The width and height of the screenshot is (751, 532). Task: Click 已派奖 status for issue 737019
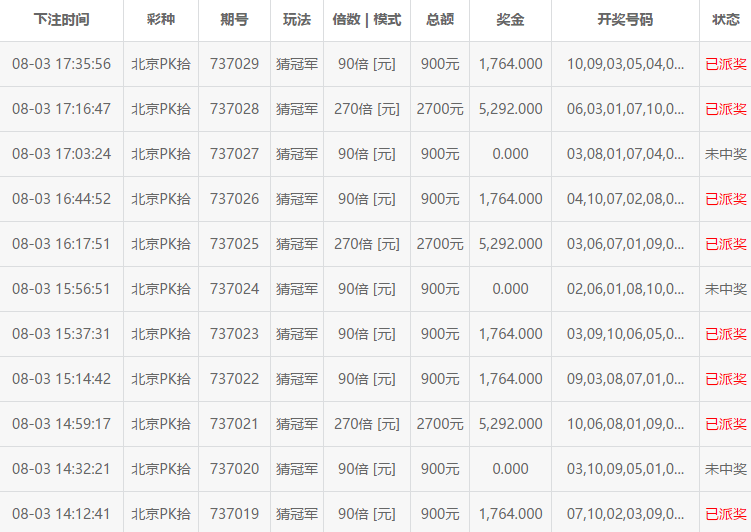pos(726,514)
